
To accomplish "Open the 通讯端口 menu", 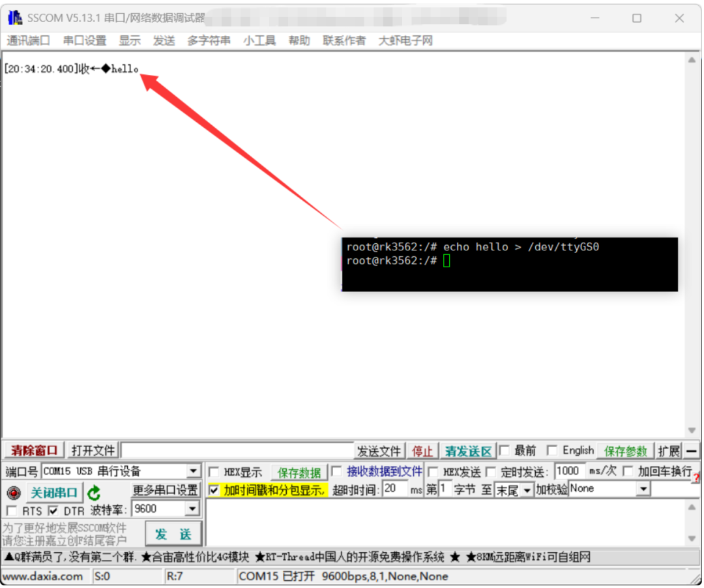I will point(28,41).
